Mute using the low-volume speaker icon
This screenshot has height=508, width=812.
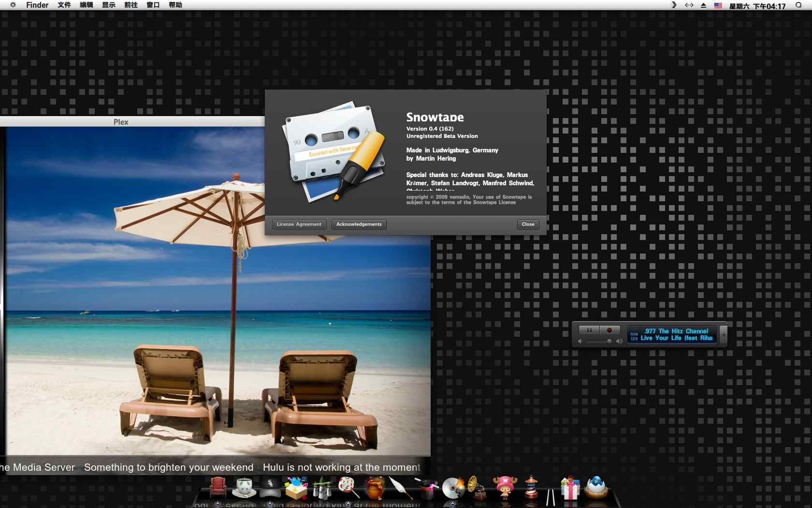580,342
